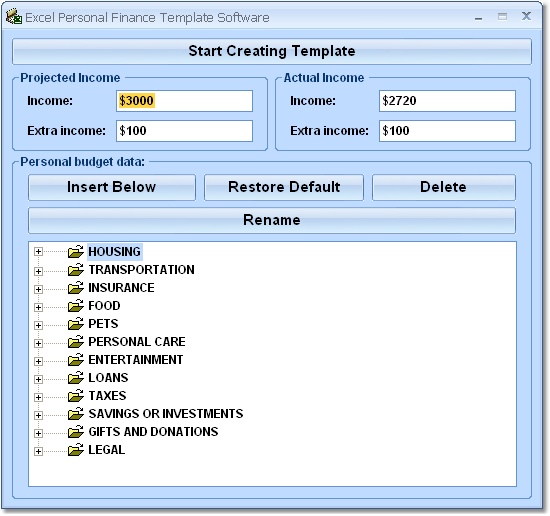Screen dimensions: 550x516
Task: Click the app icon in title bar
Action: click(x=14, y=17)
